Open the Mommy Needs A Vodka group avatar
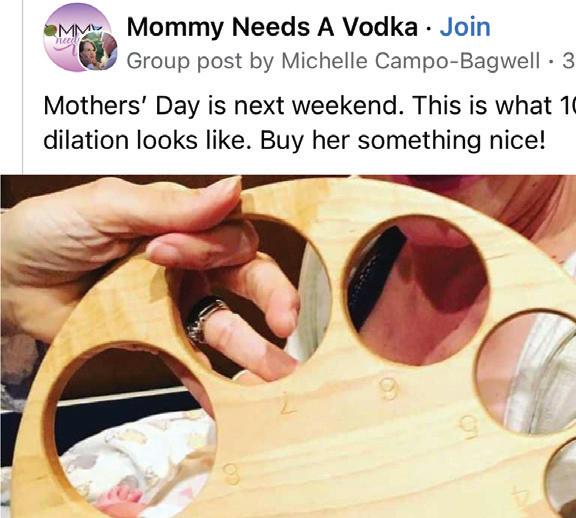The image size is (576, 518). coord(76,38)
